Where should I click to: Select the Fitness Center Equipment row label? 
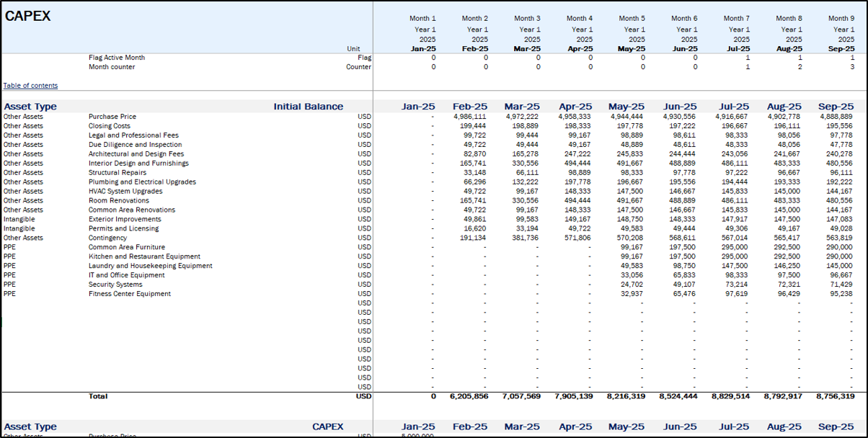click(x=130, y=294)
